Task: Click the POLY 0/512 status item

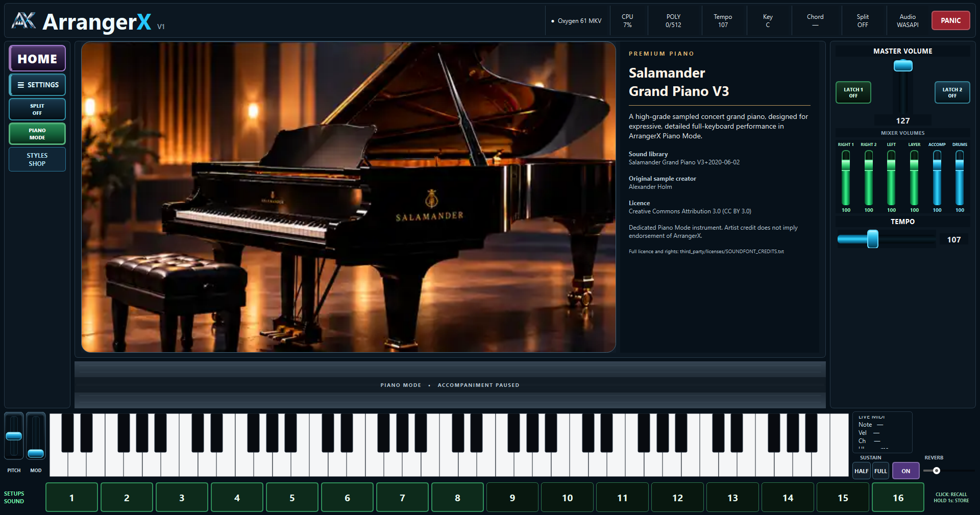Action: pos(673,21)
